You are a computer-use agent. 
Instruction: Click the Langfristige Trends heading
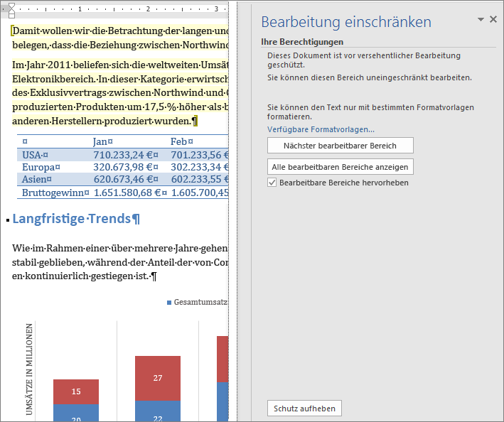point(76,219)
